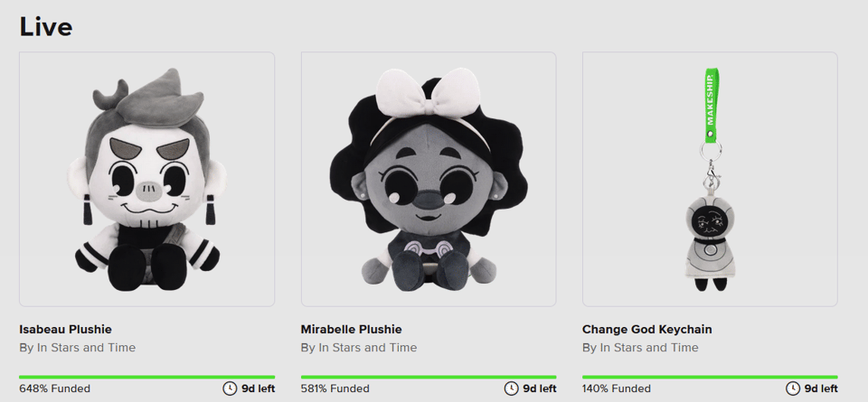Click the Isabeau Plushie title link
Viewport: 868px width, 402px height.
click(x=65, y=329)
